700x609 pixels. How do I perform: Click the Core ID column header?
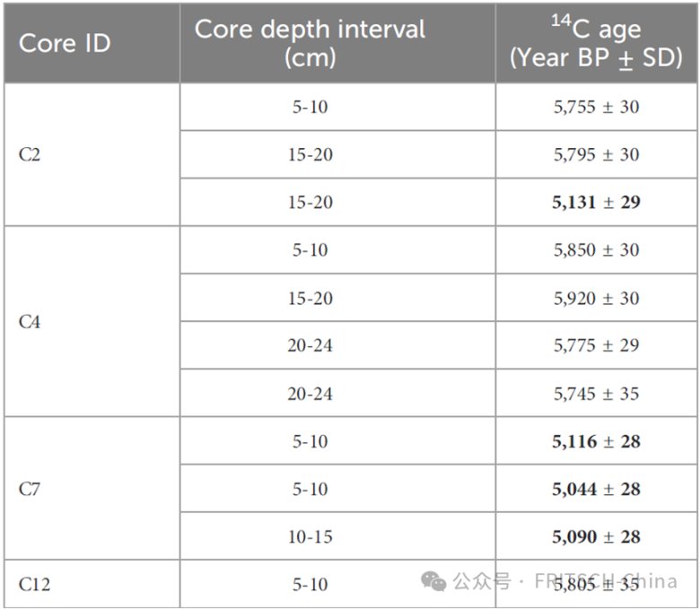pos(64,44)
